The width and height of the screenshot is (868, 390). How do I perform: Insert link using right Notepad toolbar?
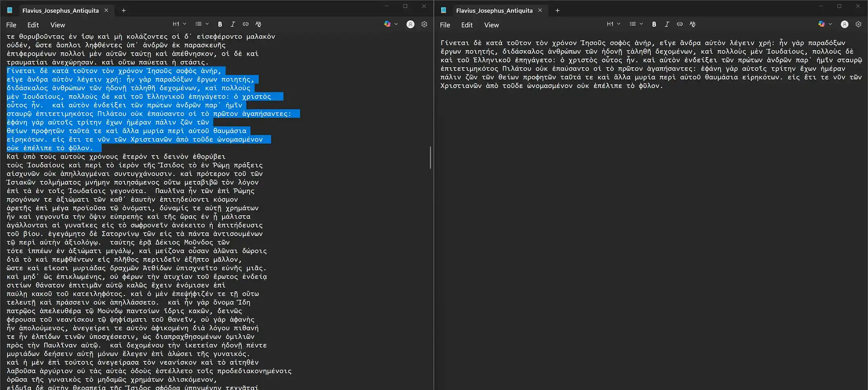tap(680, 24)
